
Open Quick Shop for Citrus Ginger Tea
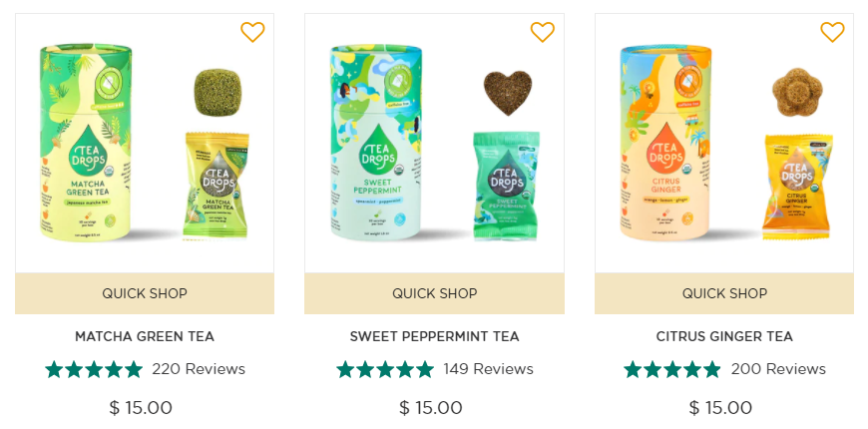(724, 293)
